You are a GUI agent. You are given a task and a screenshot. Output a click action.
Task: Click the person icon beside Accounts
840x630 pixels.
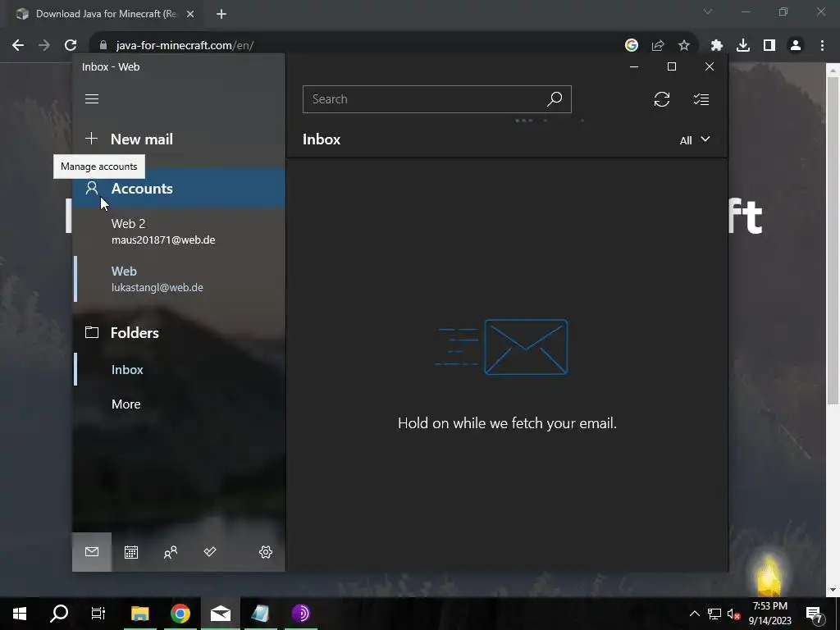(x=92, y=188)
